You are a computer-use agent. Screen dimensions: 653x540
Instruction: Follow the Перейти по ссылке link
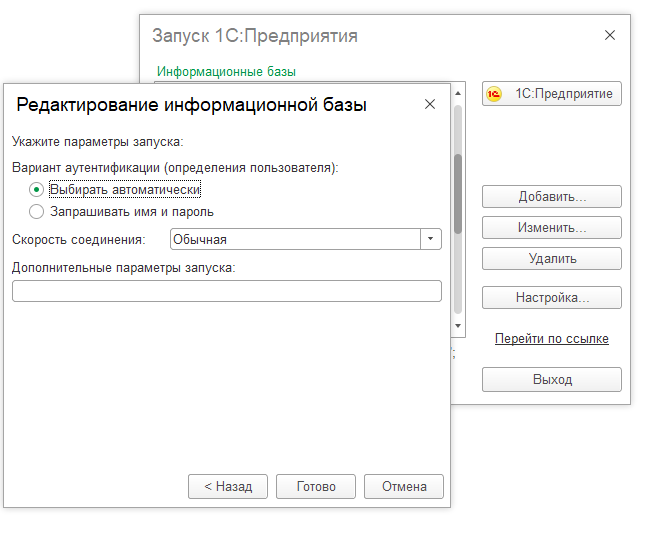click(552, 339)
